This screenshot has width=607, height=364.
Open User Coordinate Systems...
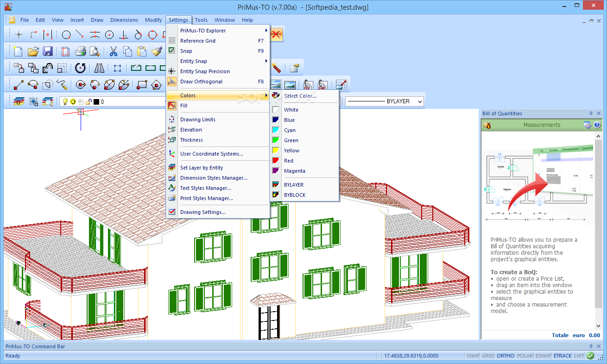[x=218, y=154]
